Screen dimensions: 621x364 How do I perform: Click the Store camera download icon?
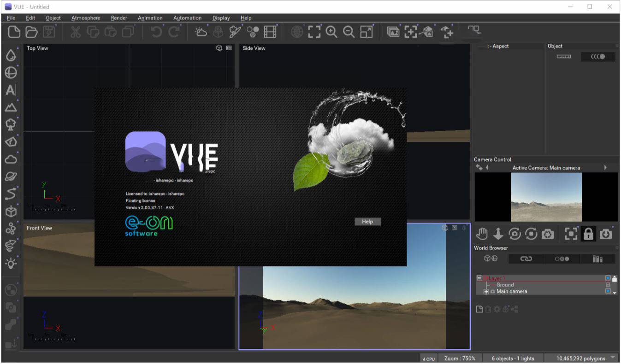(606, 234)
